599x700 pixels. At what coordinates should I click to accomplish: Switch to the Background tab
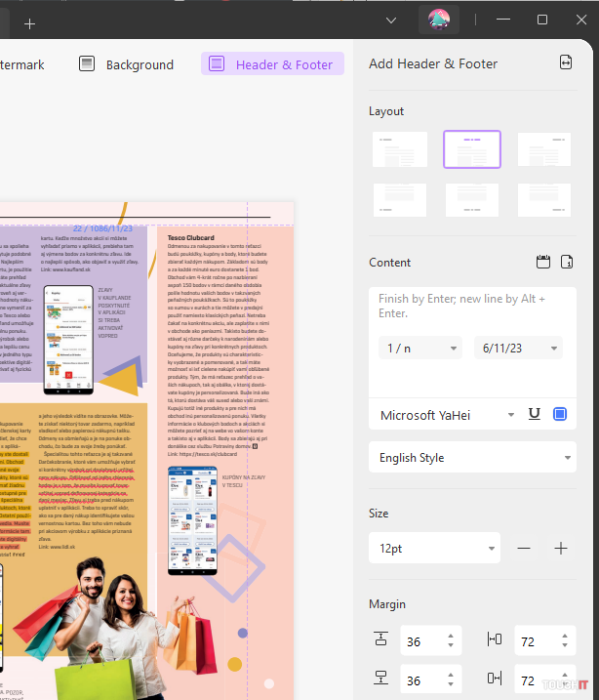click(x=126, y=64)
